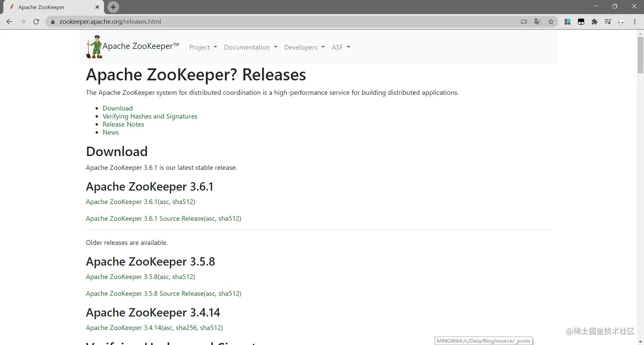
Task: Click the user profile avatar icon
Action: click(621, 22)
